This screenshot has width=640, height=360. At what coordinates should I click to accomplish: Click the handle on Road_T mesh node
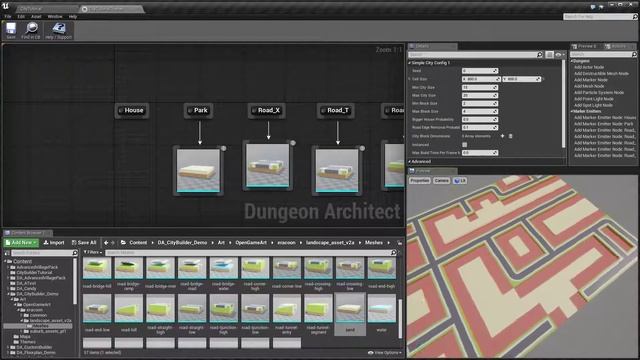[x=362, y=149]
